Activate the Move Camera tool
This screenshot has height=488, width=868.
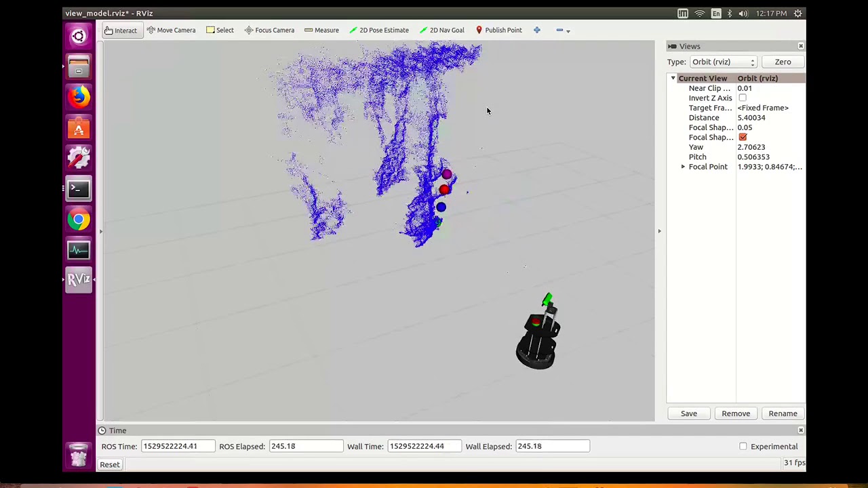(x=171, y=30)
